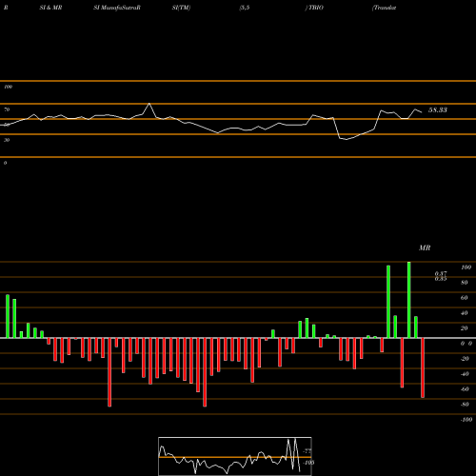The image size is (476, 476).
Task: Click the RSI value 58.33
Action: (438, 109)
